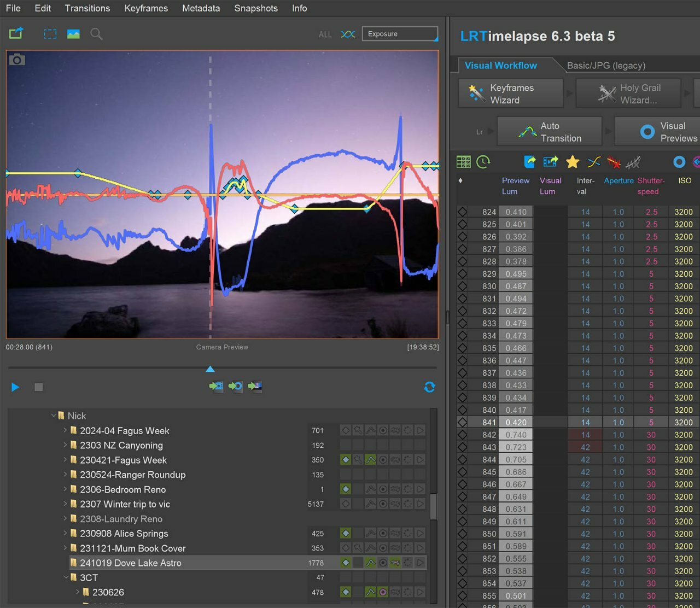Click the magnifier zoom icon above preview

tap(96, 34)
